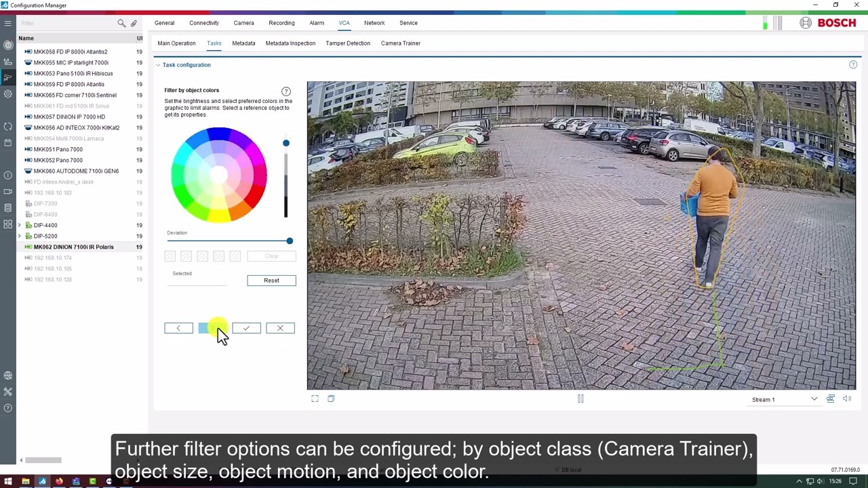Pick a color on the color wheel
The image size is (868, 488).
tap(218, 175)
